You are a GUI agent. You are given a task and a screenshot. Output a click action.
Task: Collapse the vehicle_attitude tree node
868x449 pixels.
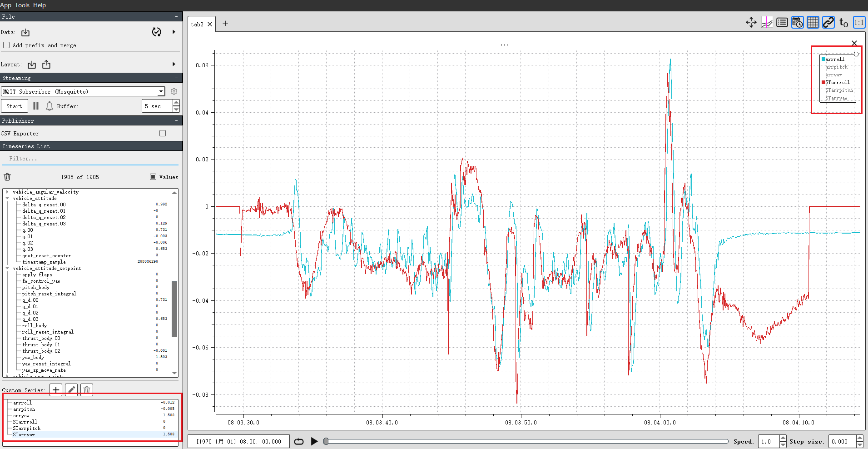click(x=7, y=198)
